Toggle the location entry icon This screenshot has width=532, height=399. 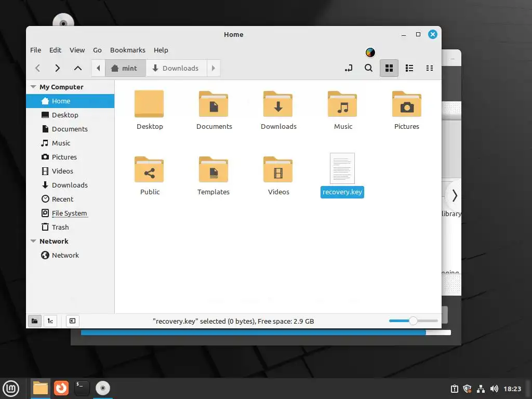(349, 68)
